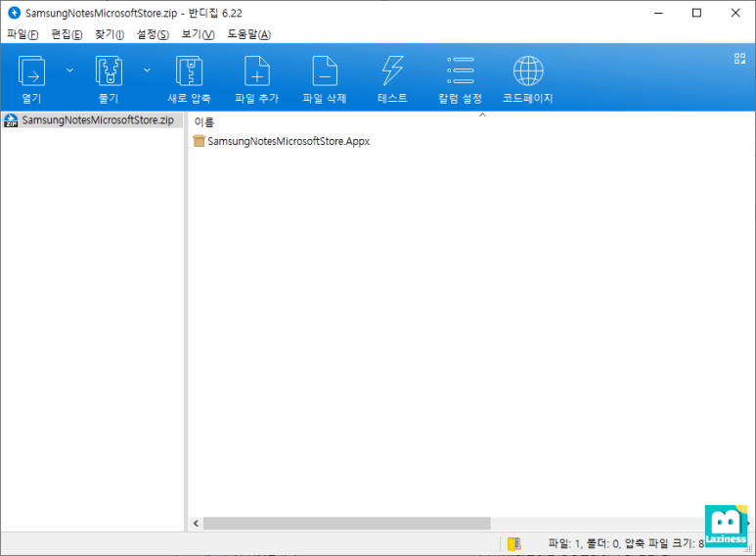Minimize the Bandizip window
This screenshot has width=756, height=556.
(x=658, y=13)
